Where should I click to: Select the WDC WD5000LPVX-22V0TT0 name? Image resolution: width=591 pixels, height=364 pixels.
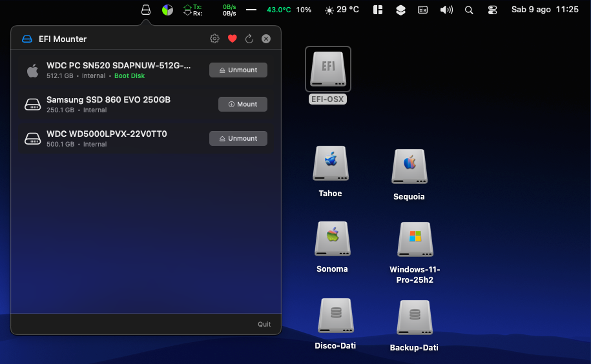(107, 134)
